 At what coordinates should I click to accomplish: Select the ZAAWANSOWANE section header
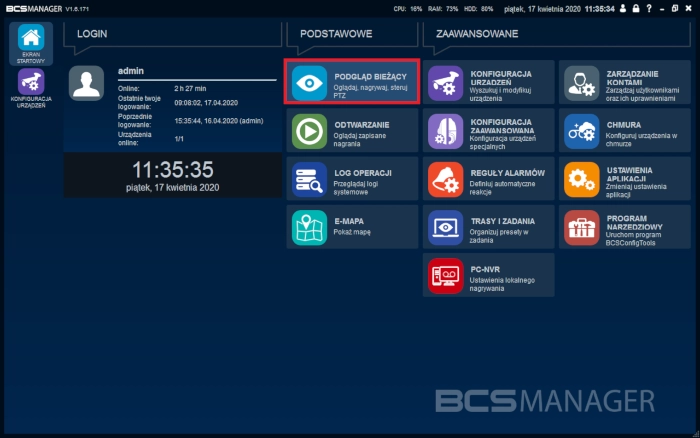coord(477,34)
